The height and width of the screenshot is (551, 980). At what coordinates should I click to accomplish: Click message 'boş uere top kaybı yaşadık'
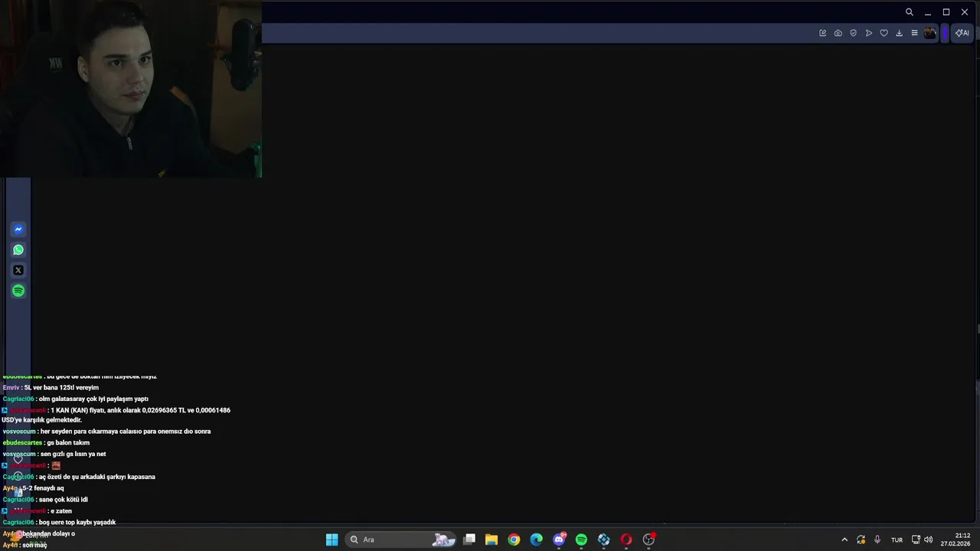point(77,523)
